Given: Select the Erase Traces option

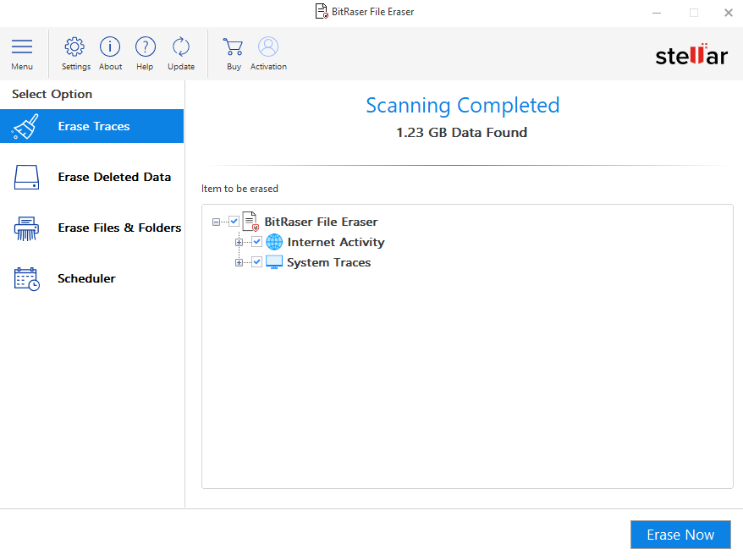Looking at the screenshot, I should [x=92, y=126].
